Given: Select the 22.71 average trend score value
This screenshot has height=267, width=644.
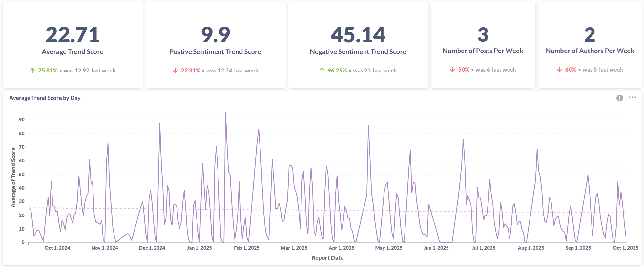Looking at the screenshot, I should (x=73, y=35).
